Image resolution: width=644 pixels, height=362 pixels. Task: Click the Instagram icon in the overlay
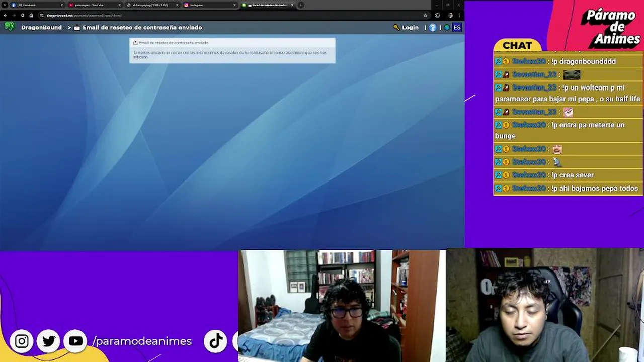click(22, 341)
